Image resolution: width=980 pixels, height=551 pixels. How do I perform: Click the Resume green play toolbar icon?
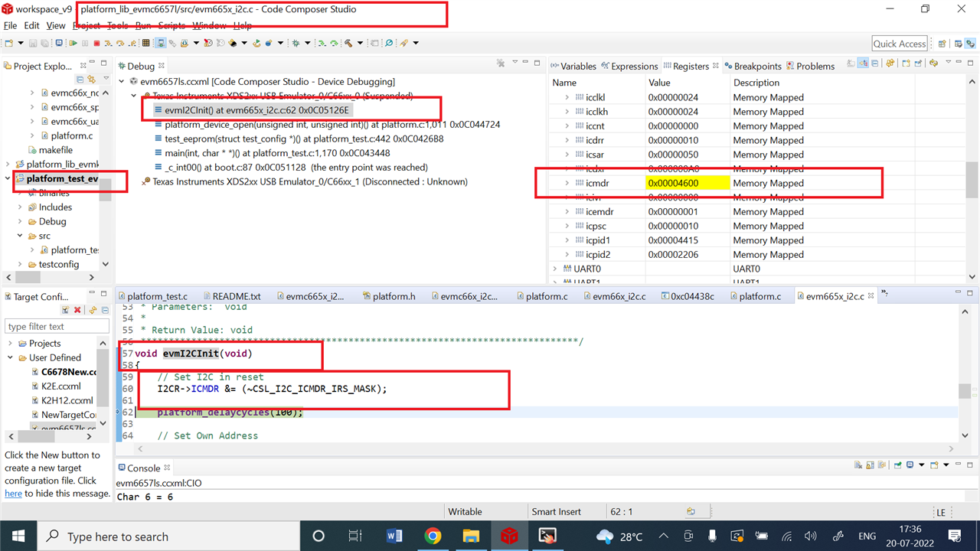(x=73, y=43)
